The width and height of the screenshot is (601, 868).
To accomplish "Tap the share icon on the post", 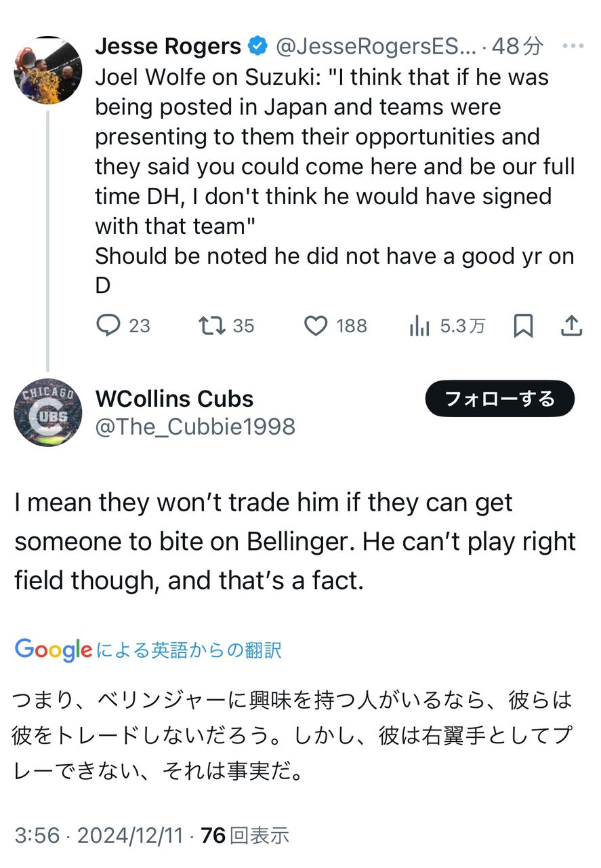I will tap(572, 326).
